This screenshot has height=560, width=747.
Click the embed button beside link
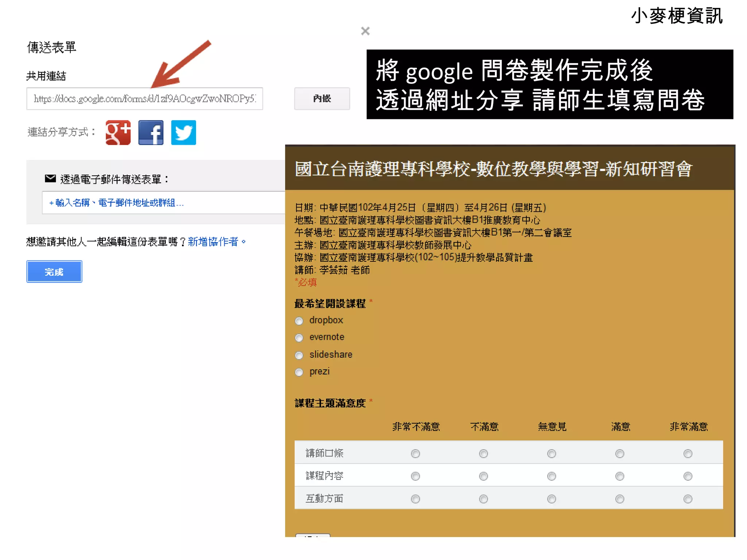pyautogui.click(x=322, y=99)
